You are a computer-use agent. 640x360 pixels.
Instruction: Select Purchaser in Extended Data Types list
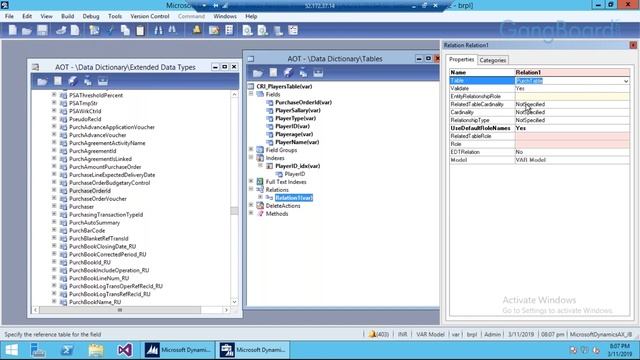[81, 207]
